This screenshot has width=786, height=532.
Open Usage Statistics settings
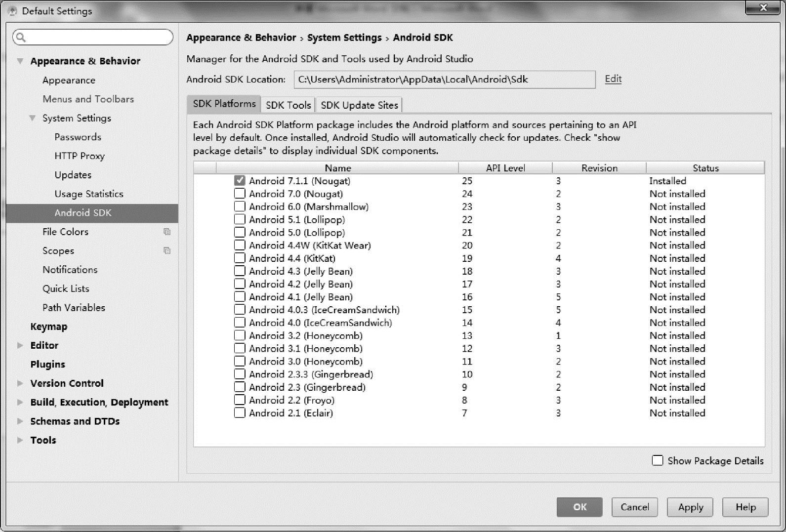tap(89, 194)
